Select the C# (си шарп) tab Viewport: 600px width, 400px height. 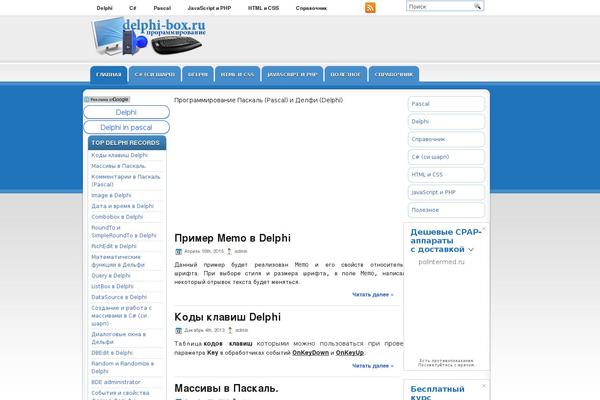tap(155, 74)
